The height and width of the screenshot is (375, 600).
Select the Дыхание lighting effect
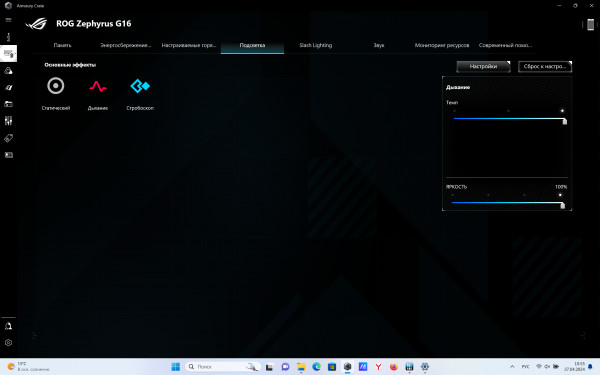(x=98, y=93)
